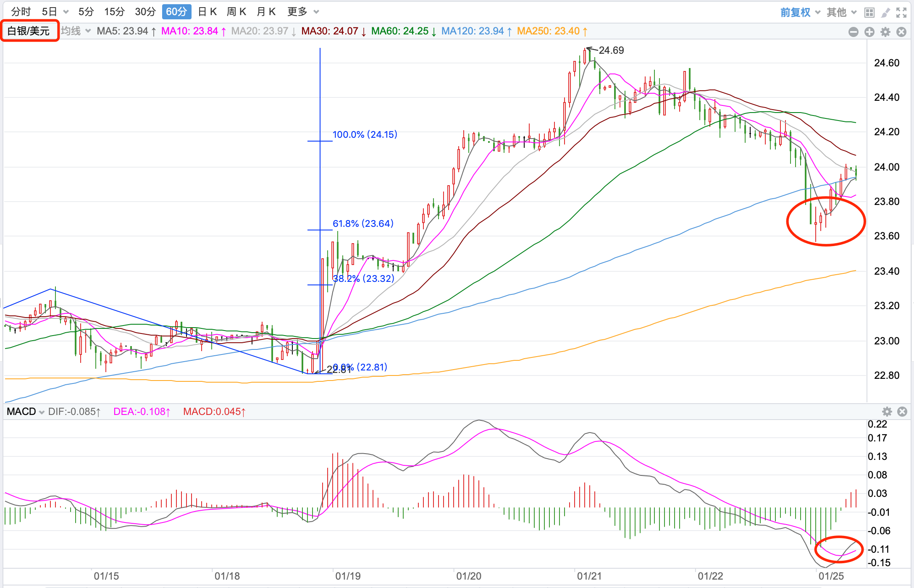Close the MACD indicator panel

tap(902, 412)
